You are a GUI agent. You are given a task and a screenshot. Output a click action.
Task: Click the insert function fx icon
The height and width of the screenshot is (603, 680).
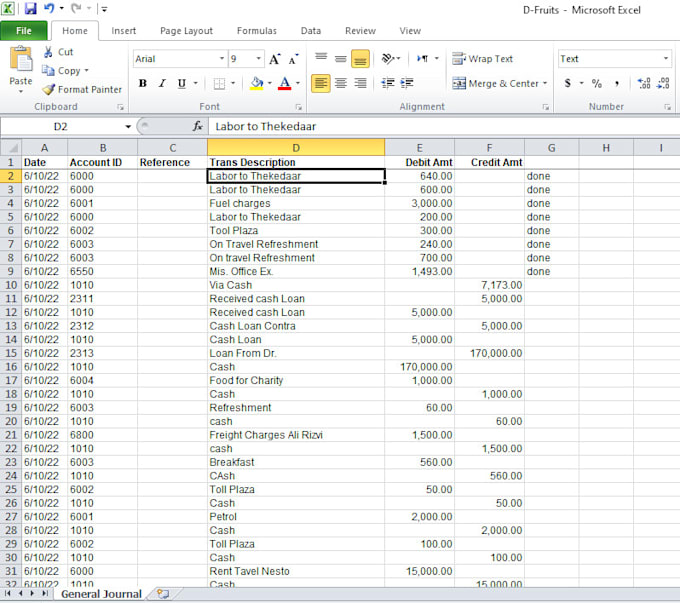pyautogui.click(x=197, y=127)
